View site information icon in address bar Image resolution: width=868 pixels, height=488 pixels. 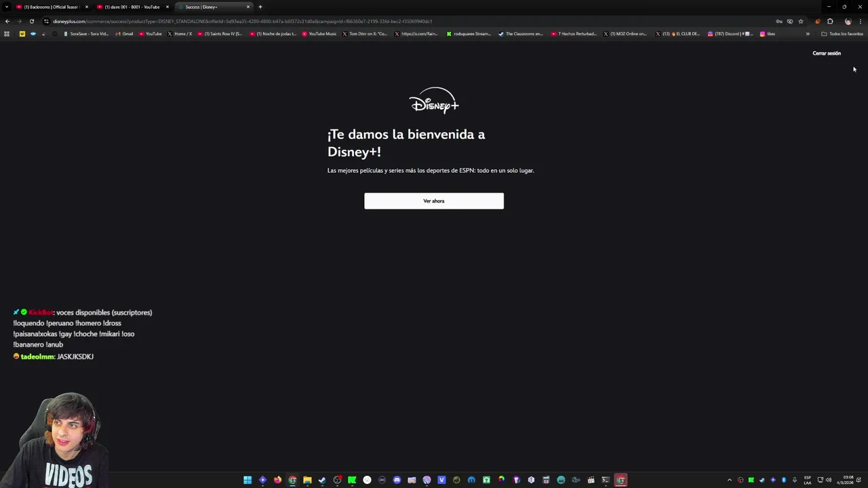click(x=46, y=21)
